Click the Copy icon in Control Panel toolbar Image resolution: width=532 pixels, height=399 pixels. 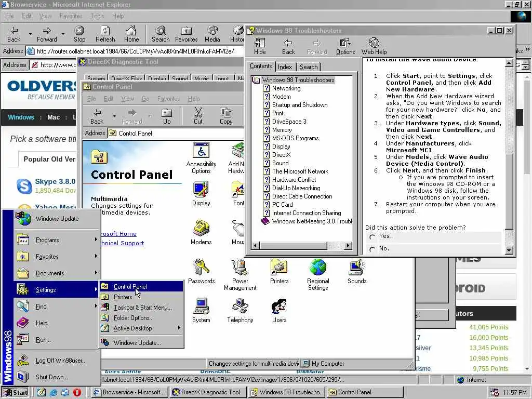coord(226,116)
